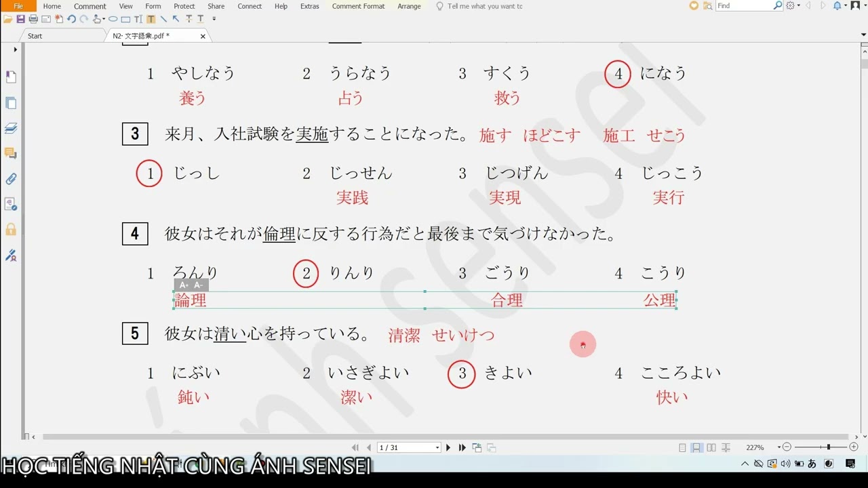Undo the last action

[x=71, y=19]
